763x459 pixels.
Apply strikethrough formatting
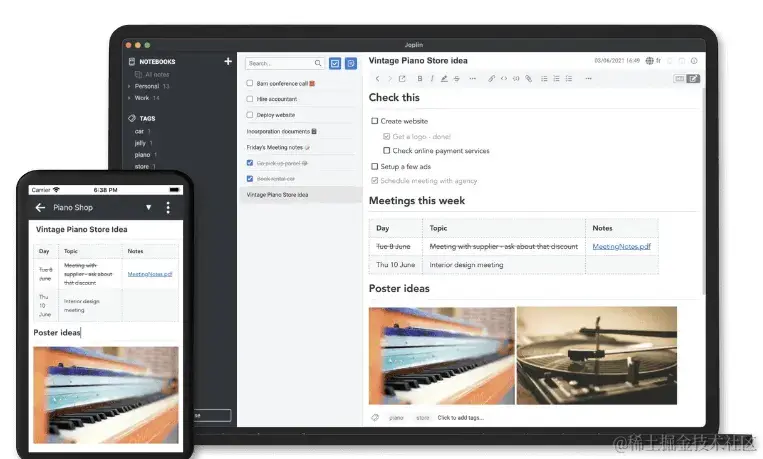(456, 78)
